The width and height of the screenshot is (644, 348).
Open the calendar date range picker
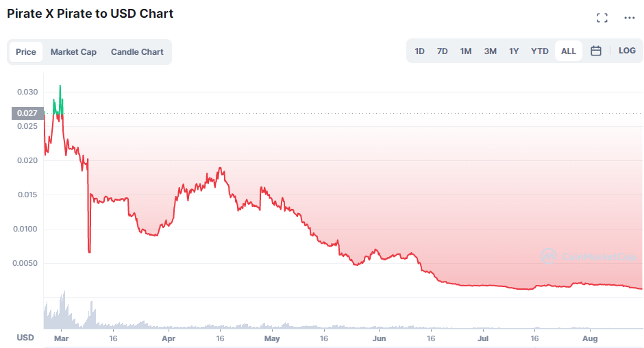pos(596,51)
